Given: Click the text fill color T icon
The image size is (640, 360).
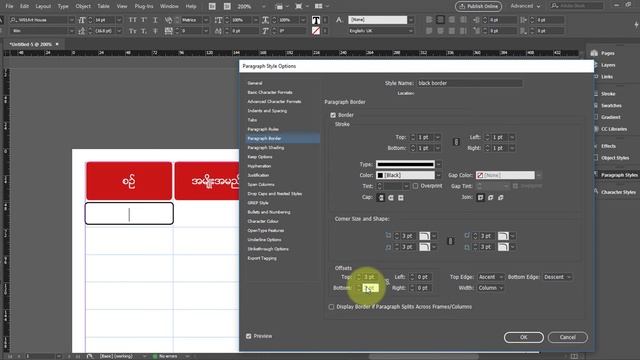Looking at the screenshot, I should click(x=316, y=20).
